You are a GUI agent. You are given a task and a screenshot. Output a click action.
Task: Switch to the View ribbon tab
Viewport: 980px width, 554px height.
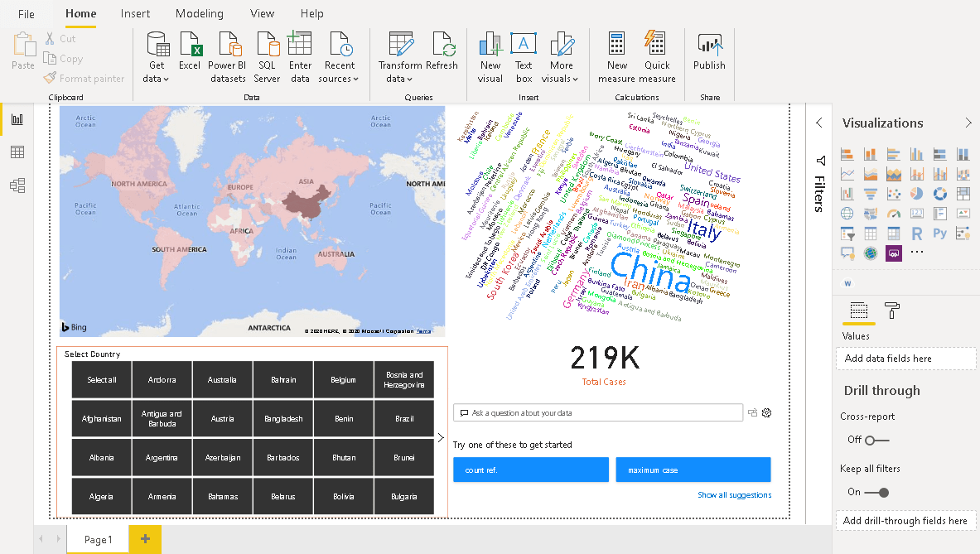point(262,14)
